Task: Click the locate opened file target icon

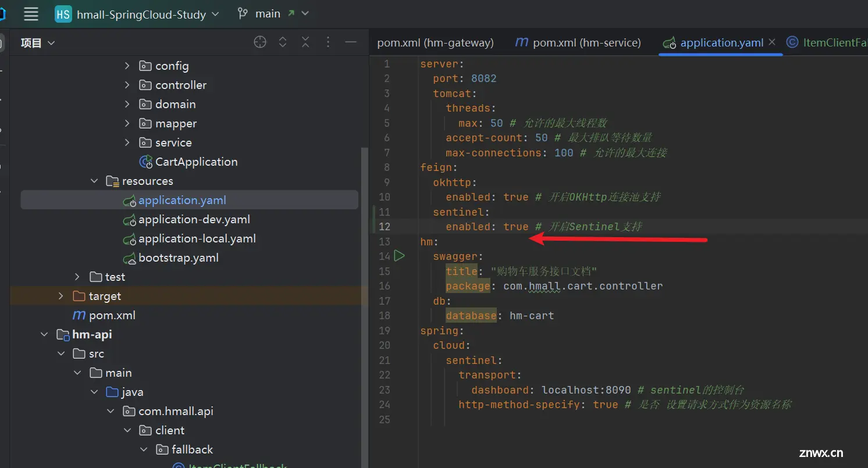Action: (x=260, y=42)
